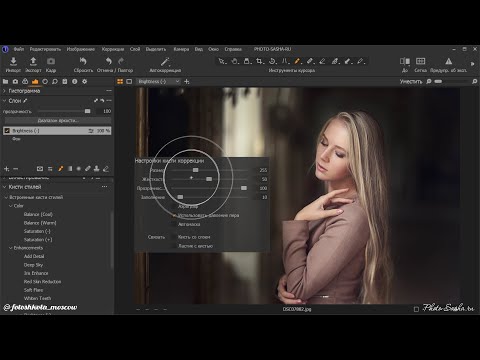Open the Камера menu
480x360 pixels.
click(x=181, y=49)
